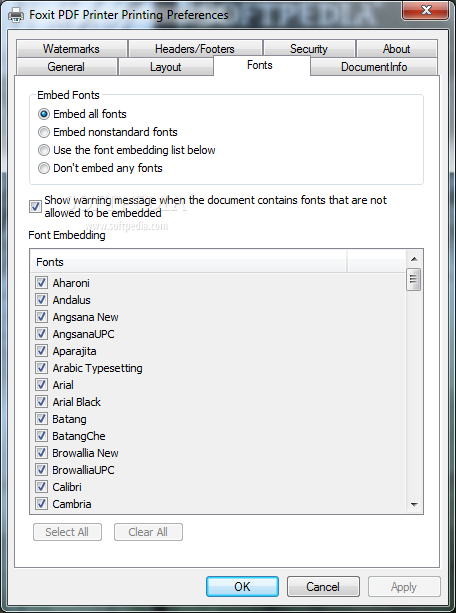Click the Cancel button

click(323, 586)
